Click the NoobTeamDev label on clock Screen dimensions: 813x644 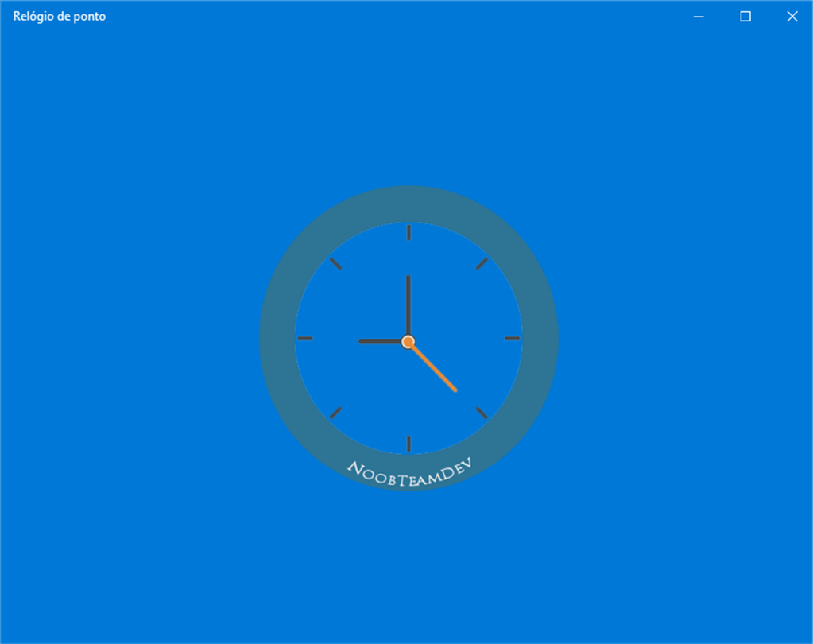[409, 473]
